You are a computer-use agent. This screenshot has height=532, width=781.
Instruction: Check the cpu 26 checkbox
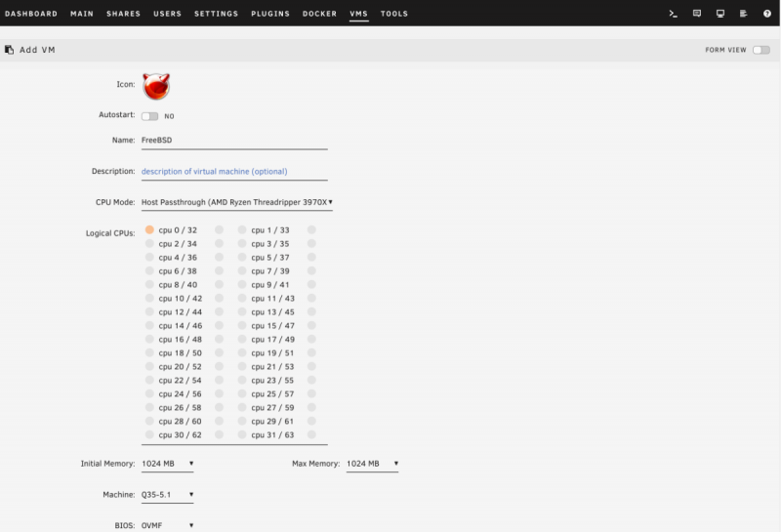(149, 407)
